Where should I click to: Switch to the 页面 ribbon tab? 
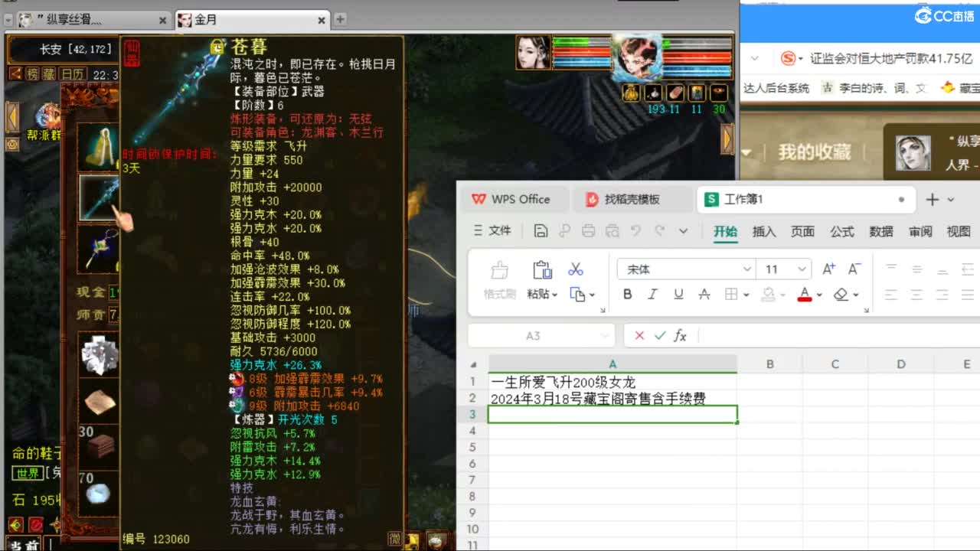(802, 231)
